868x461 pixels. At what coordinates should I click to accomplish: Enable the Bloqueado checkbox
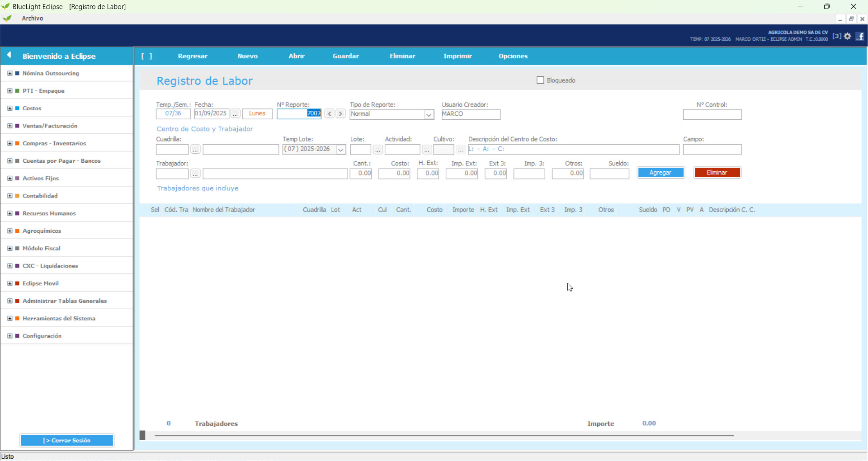(x=540, y=80)
